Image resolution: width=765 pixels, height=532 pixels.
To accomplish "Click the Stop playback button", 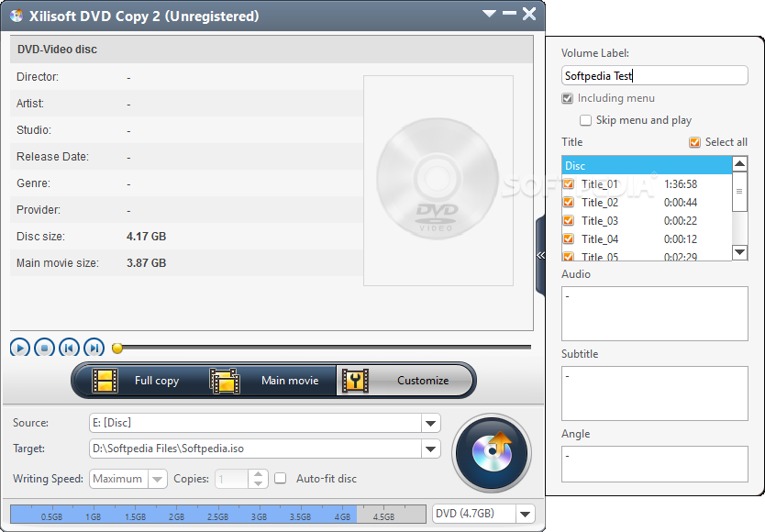I will coord(44,348).
